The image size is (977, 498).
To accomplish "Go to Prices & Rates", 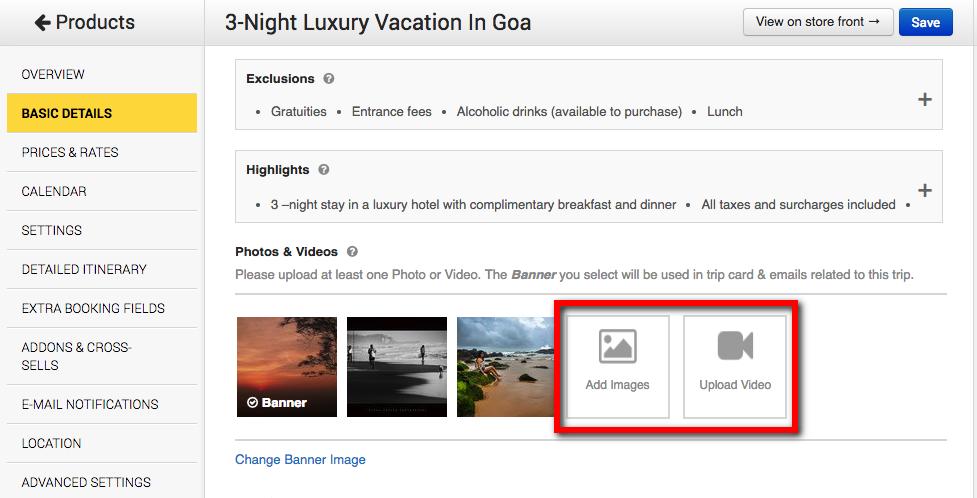I will 70,152.
